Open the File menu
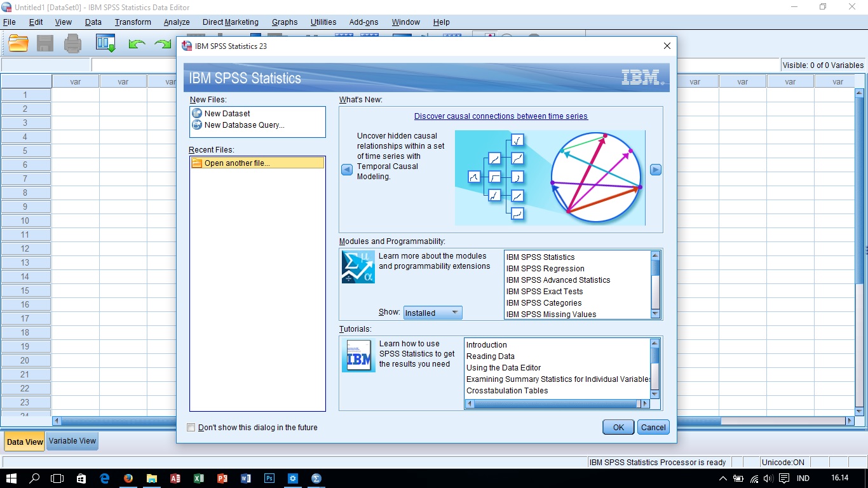This screenshot has height=488, width=868. tap(10, 22)
